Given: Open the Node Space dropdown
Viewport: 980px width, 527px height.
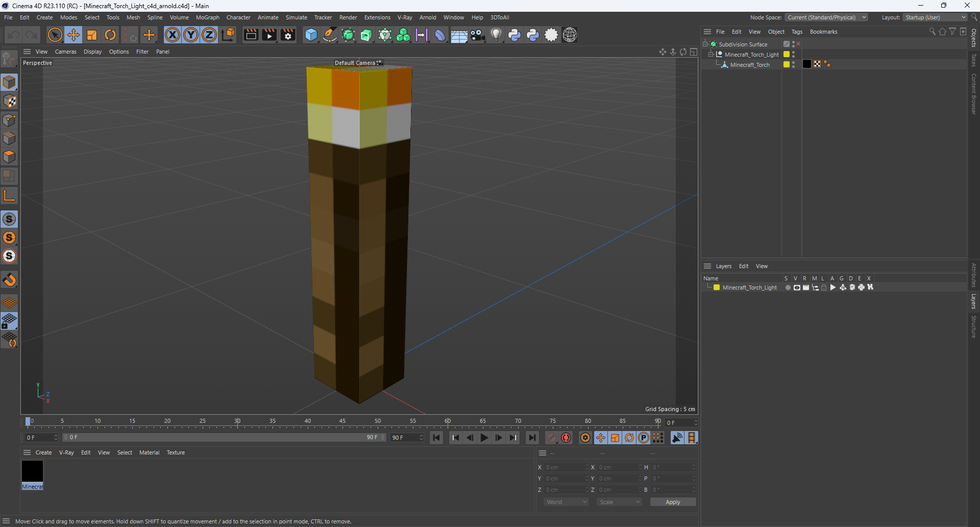Looking at the screenshot, I should [826, 17].
